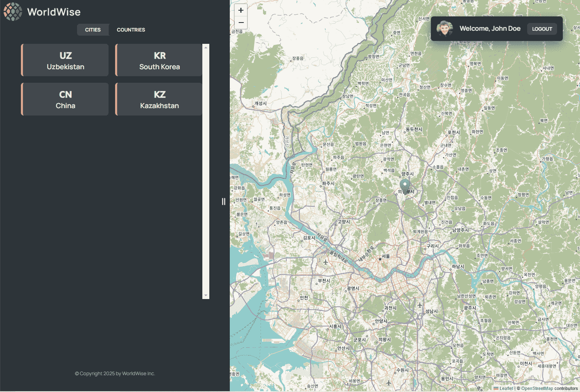Click the WorldWise brand name text
The image size is (580, 392).
tap(54, 12)
